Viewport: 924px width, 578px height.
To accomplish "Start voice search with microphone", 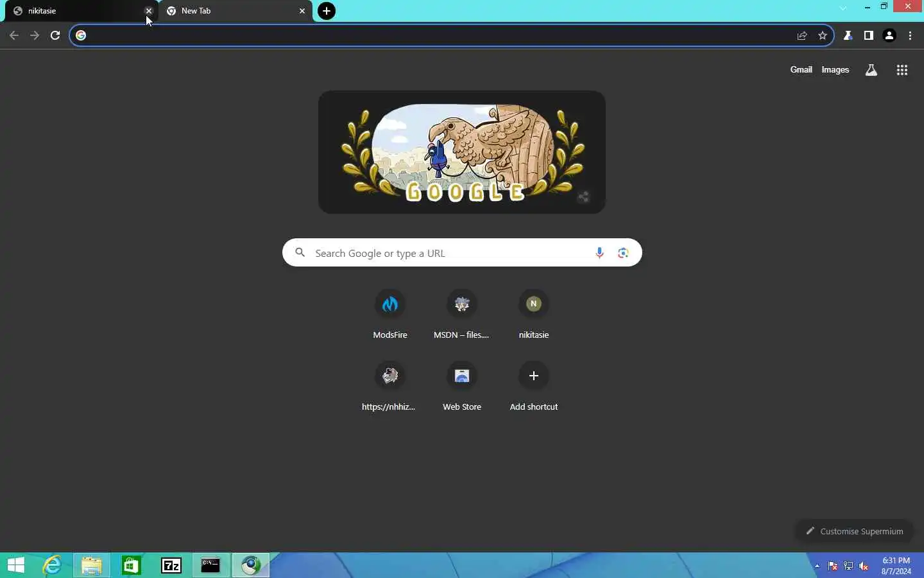I will tap(599, 253).
